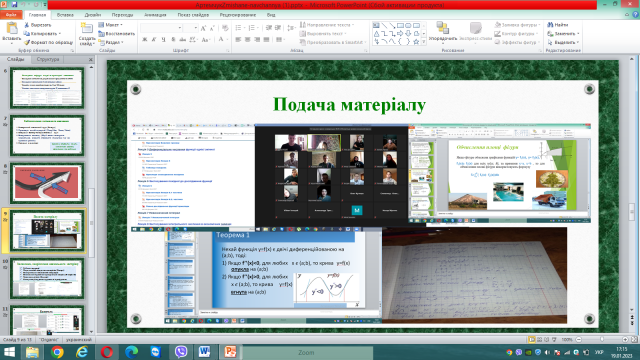The image size is (640, 360).
Task: Expand the Layout (Макет) dropdown
Action: click(110, 25)
